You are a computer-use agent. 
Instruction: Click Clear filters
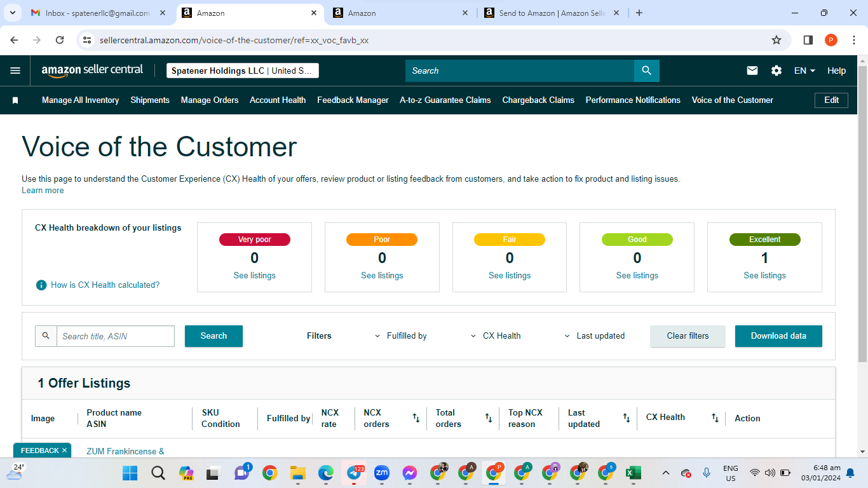point(688,335)
